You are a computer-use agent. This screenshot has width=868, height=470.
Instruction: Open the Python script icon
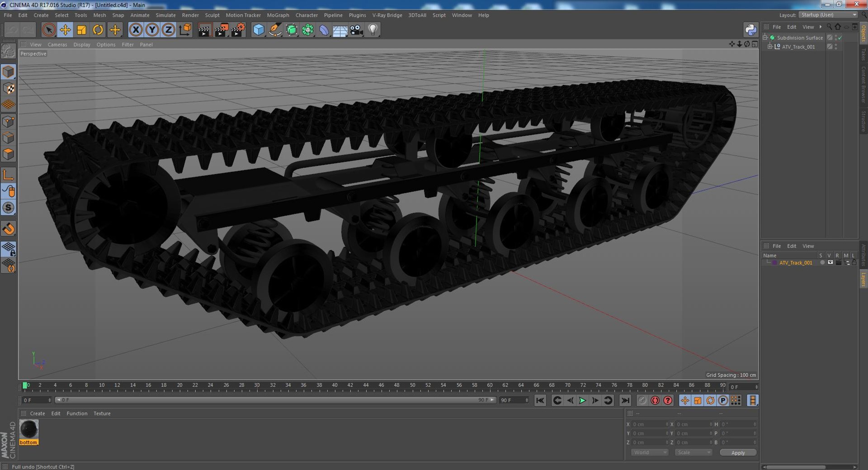coord(750,30)
